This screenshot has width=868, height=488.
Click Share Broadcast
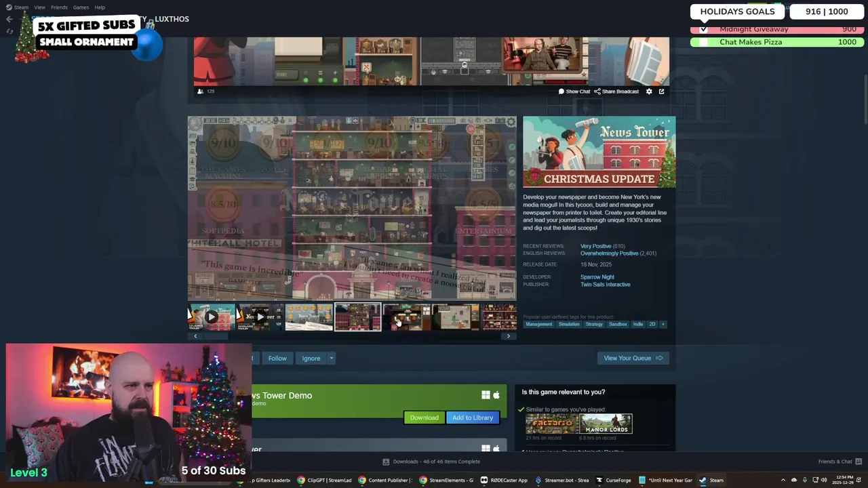coord(616,91)
